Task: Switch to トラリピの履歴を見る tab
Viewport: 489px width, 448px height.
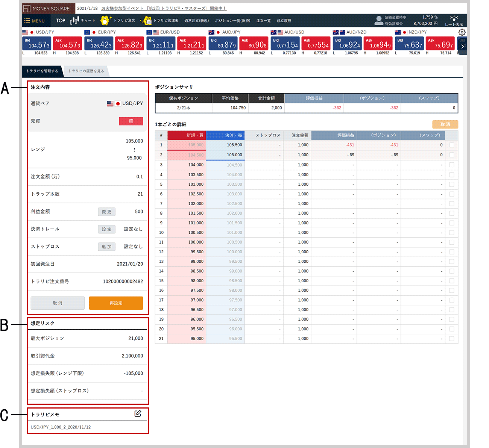Action: click(x=86, y=71)
